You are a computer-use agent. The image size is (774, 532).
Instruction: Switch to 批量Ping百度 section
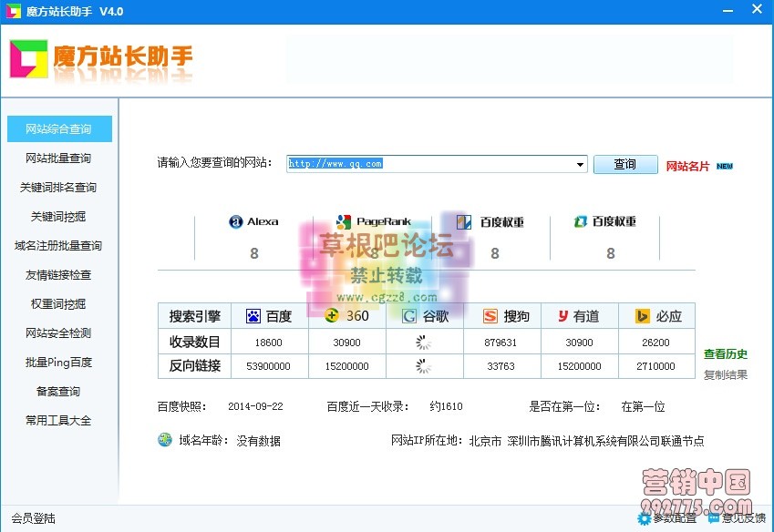point(59,362)
